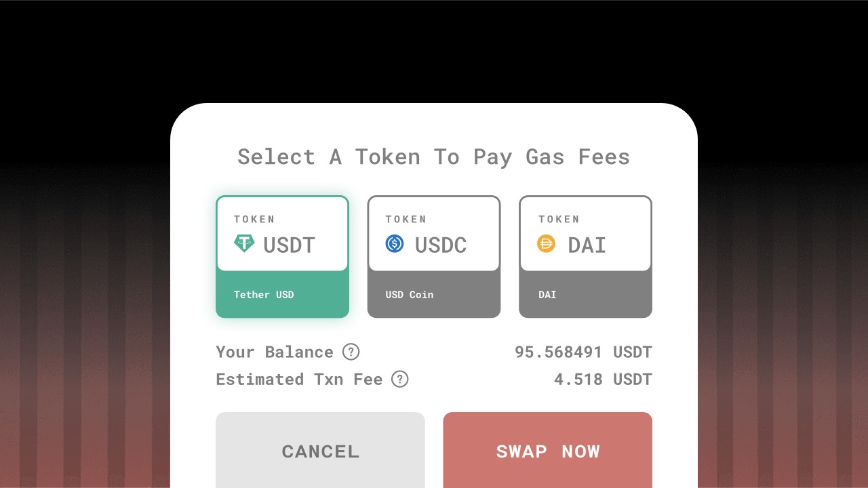
Task: Click the DAI footer label
Action: point(547,295)
